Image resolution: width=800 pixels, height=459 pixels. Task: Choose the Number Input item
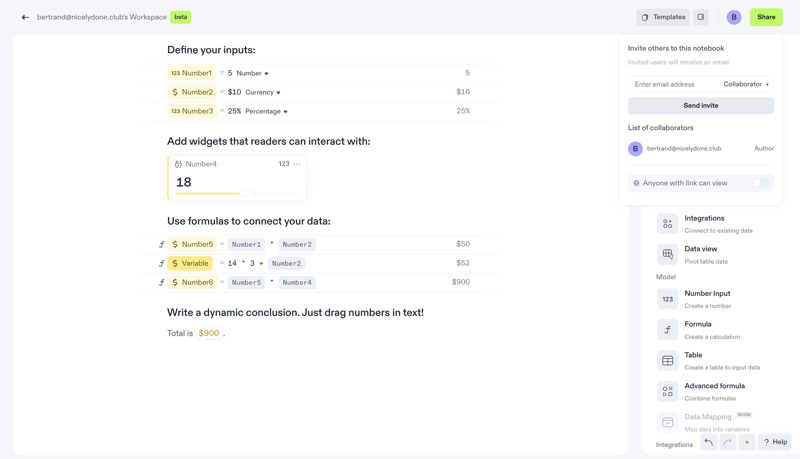tap(717, 299)
